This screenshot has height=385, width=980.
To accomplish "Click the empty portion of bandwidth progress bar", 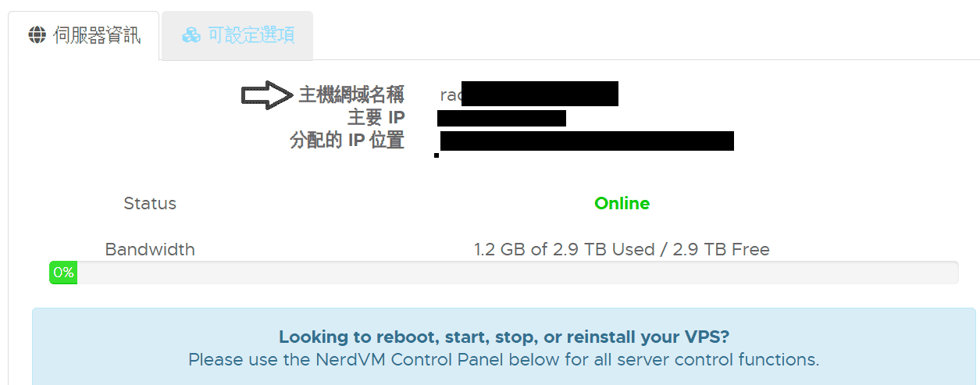I will (518, 273).
